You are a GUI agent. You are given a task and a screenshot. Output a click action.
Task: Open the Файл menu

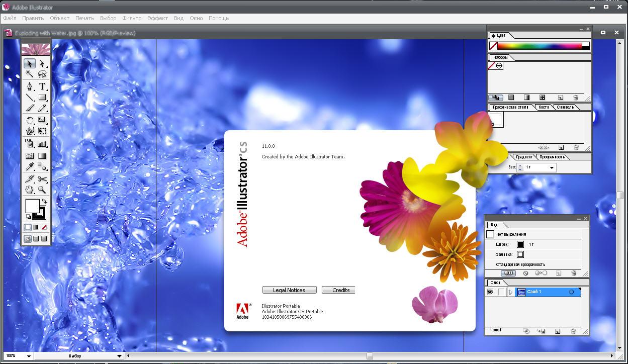(10, 18)
